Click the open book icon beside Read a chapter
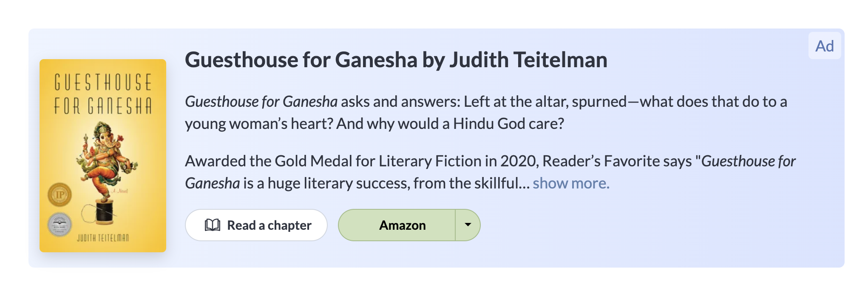868x291 pixels. (213, 225)
